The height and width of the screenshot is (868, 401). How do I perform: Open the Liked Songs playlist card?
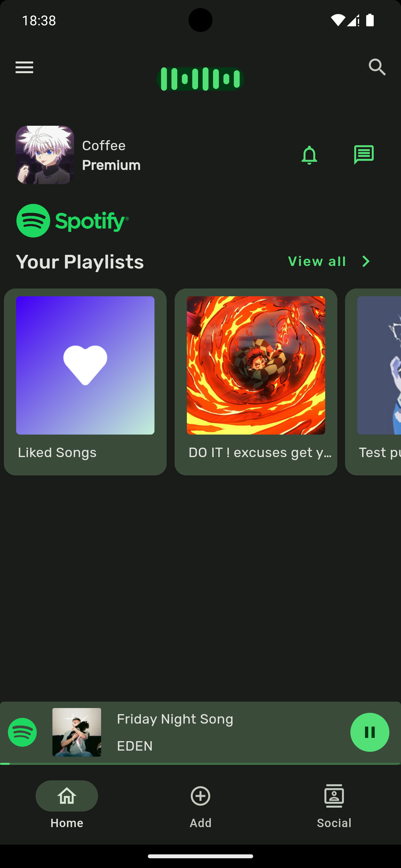tap(85, 382)
